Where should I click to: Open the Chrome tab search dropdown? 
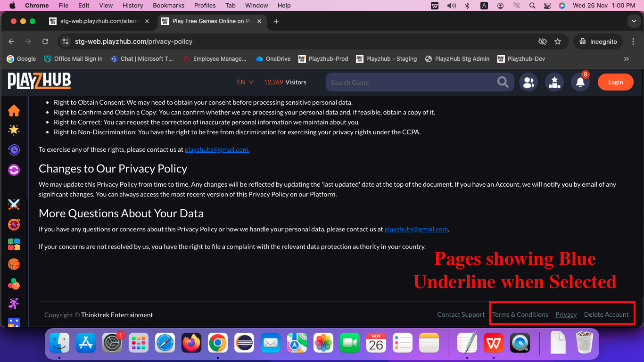(634, 21)
